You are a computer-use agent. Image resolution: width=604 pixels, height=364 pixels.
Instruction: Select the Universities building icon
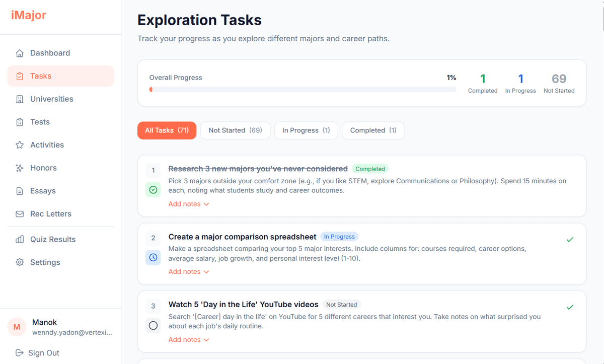click(x=20, y=99)
